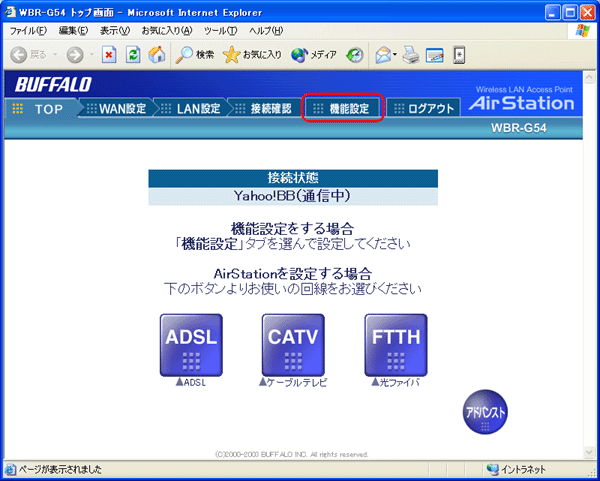The height and width of the screenshot is (481, 600).
Task: Choose the CATV connection button
Action: pyautogui.click(x=293, y=345)
